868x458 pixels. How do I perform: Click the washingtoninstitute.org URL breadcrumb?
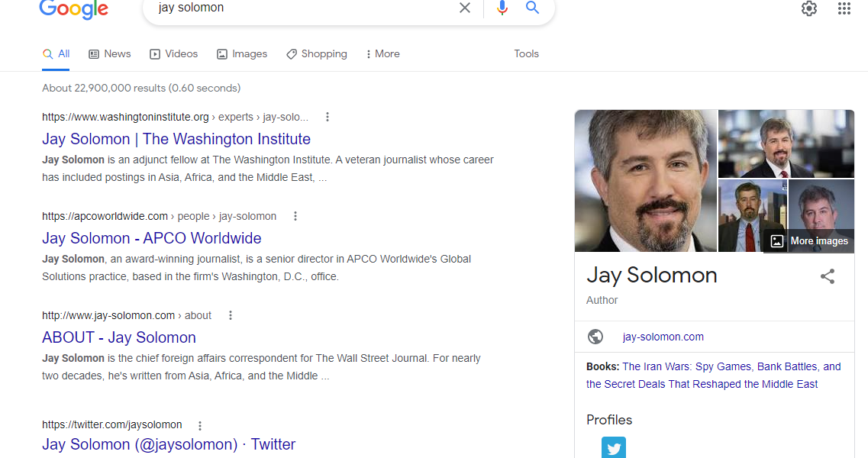coord(175,117)
